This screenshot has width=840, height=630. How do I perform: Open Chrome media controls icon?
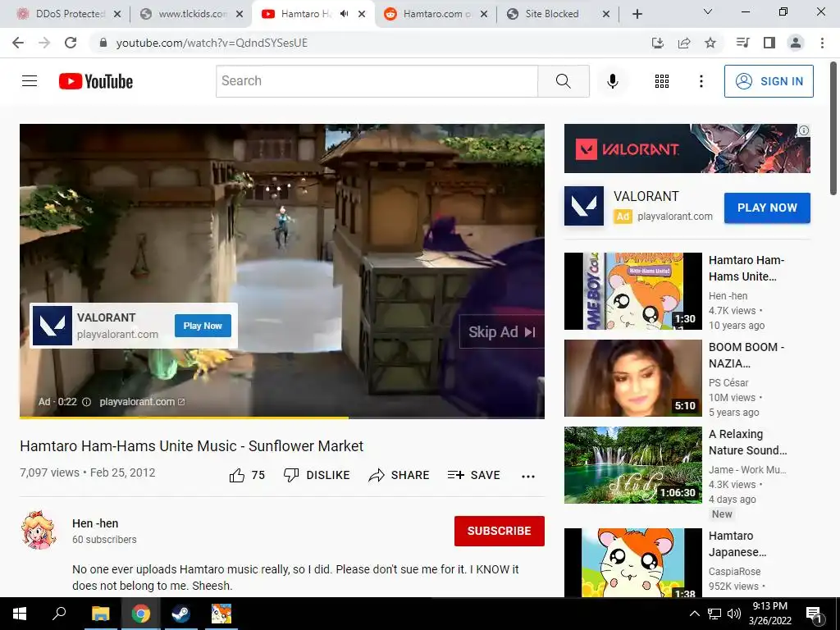(743, 43)
